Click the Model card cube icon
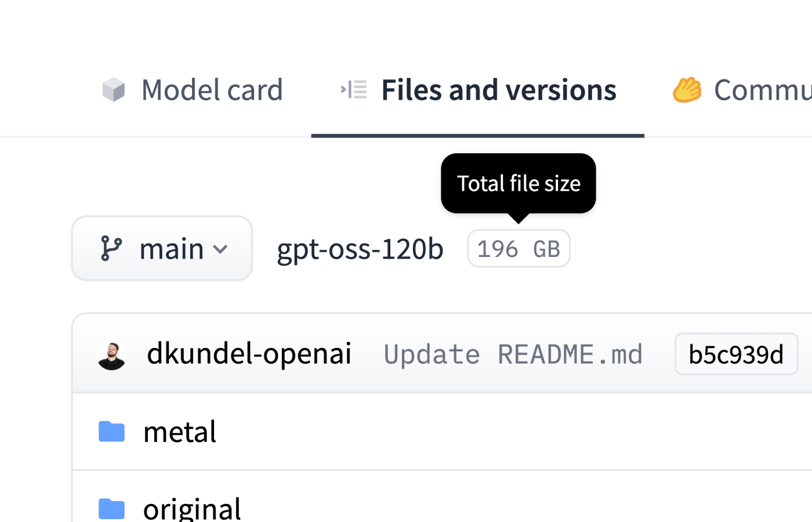Screen dimensions: 812x522 [x=114, y=90]
